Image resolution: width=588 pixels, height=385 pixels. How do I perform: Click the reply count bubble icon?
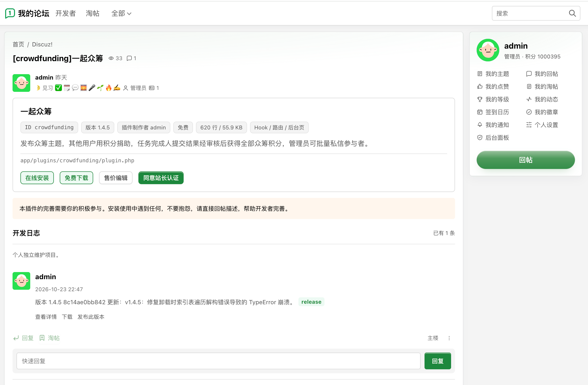(x=129, y=58)
